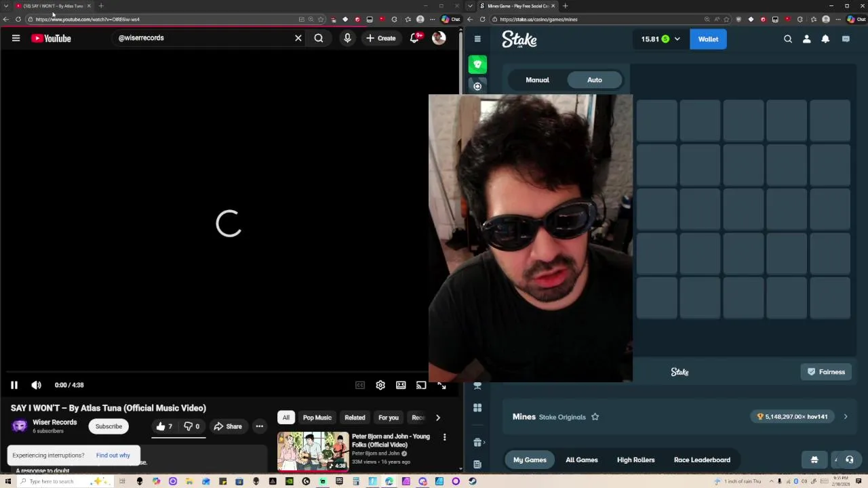The width and height of the screenshot is (868, 488).
Task: Subscribe to Wiser Records channel
Action: click(x=108, y=426)
